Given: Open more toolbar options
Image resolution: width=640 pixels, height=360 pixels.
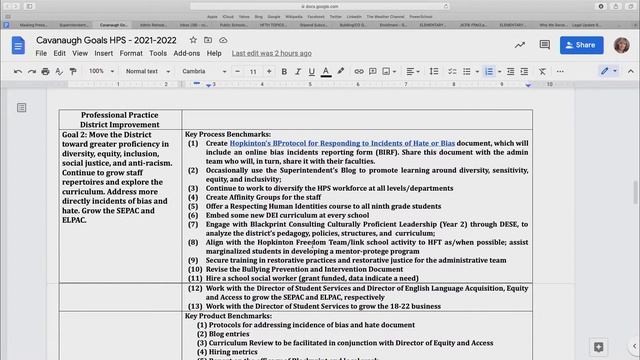Looking at the screenshot, I should point(560,71).
